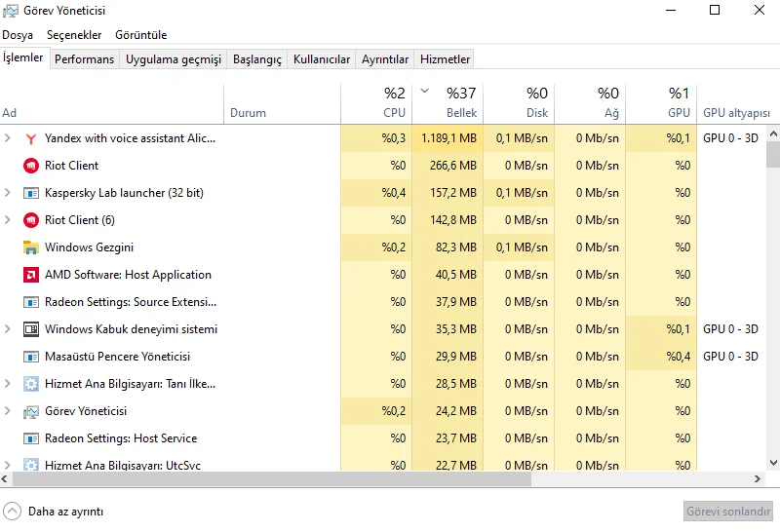Screen dimensions: 780x532
Task: Expand the Yandex with voice assistant process
Action: tap(8, 138)
